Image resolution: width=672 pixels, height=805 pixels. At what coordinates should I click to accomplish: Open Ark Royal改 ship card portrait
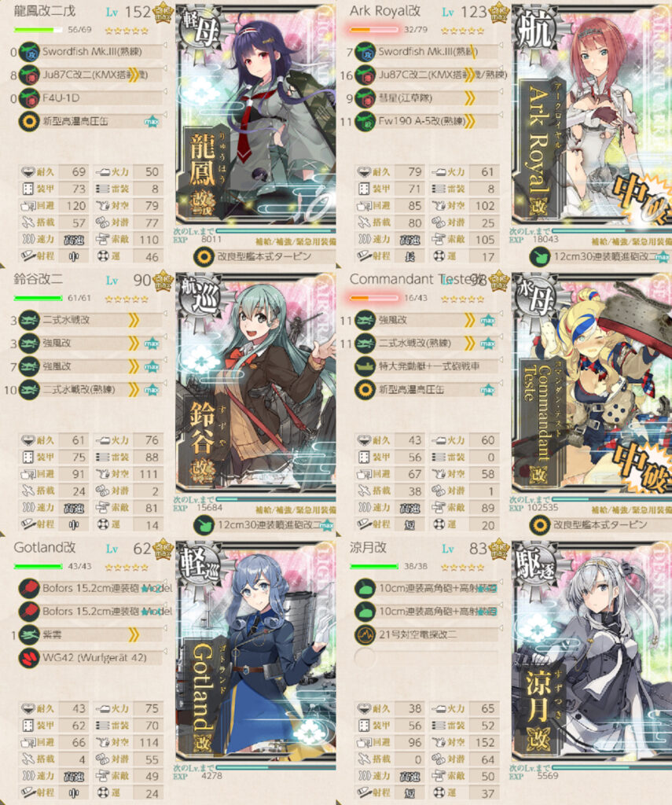click(x=592, y=114)
